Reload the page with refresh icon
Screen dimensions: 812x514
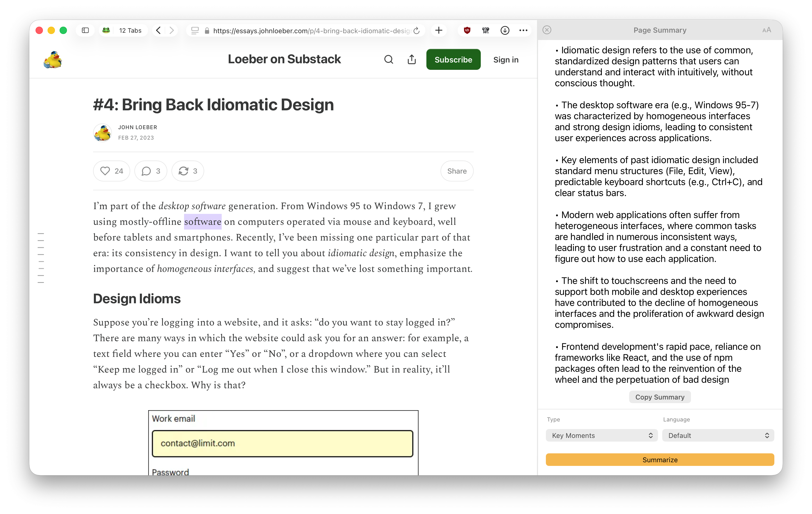(416, 30)
